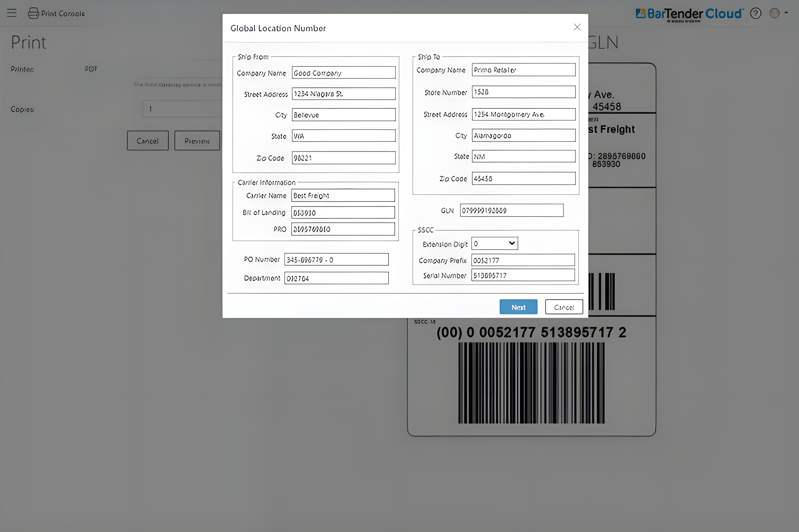Open the hamburger navigation menu
The height and width of the screenshot is (532, 799).
click(11, 13)
